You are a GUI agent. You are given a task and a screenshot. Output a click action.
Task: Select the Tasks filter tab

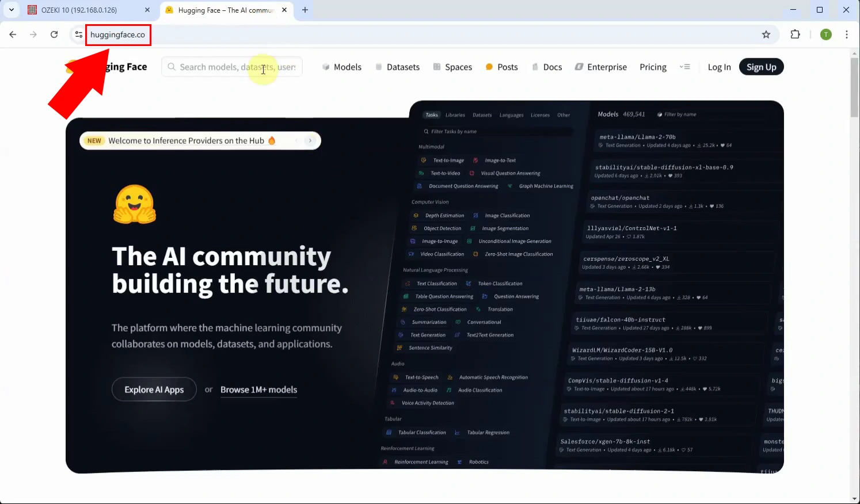(432, 115)
